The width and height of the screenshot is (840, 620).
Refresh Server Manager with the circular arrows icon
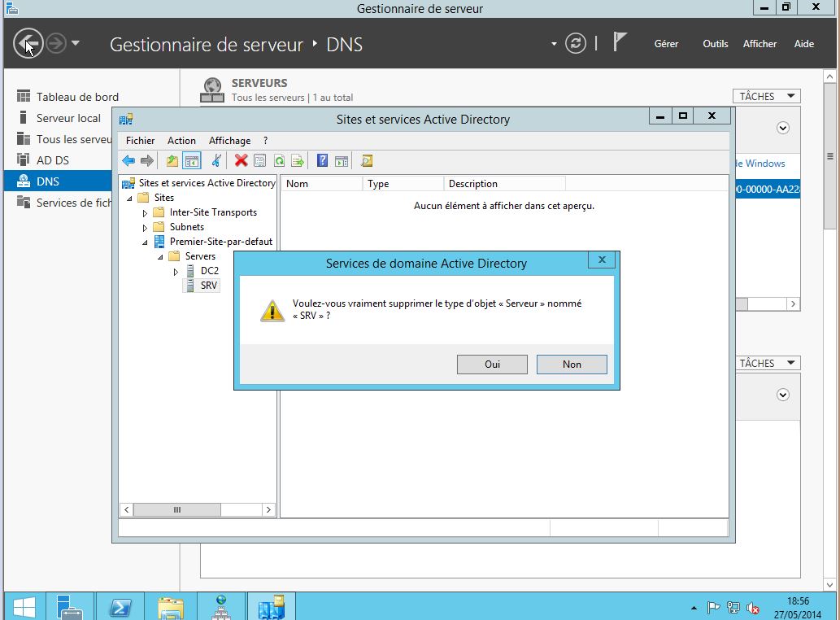(576, 43)
